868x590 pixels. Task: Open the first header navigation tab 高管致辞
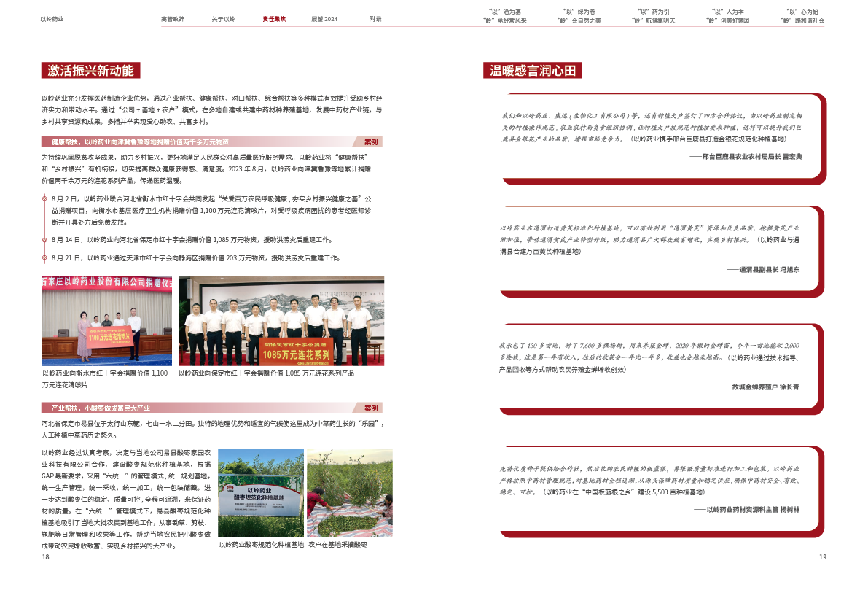coord(173,19)
